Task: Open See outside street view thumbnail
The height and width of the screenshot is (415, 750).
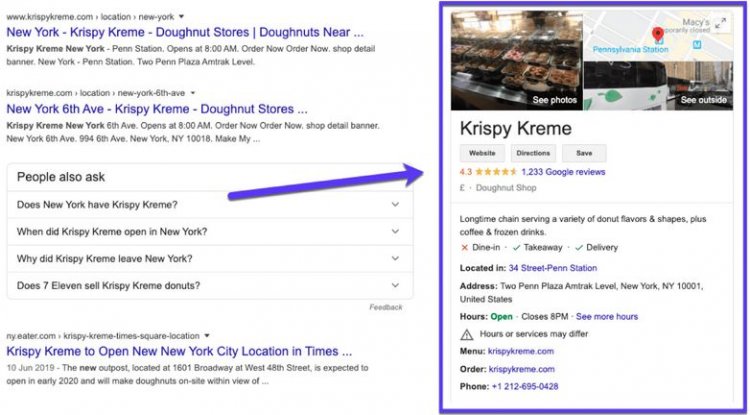Action: [658, 86]
